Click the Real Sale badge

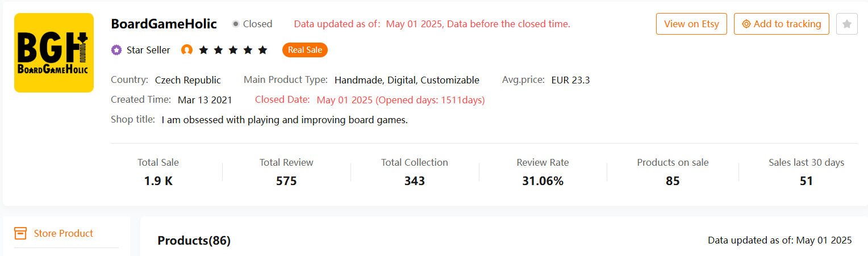(305, 50)
